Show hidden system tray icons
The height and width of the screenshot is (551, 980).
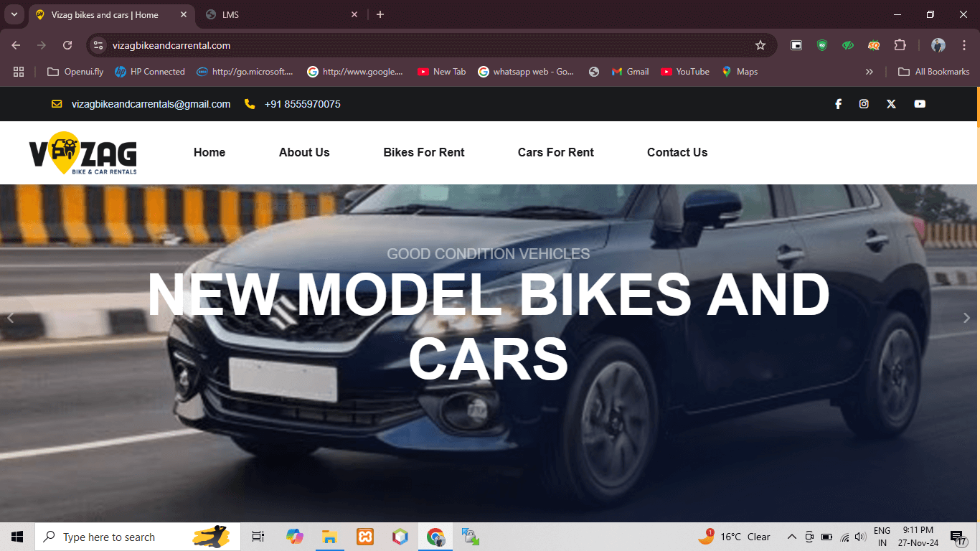click(791, 537)
